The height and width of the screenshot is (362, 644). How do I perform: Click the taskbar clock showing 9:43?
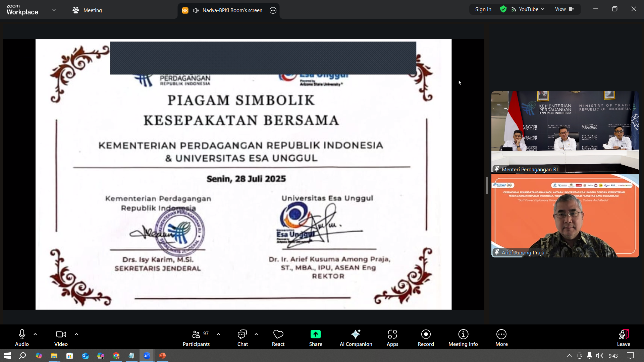pyautogui.click(x=613, y=356)
